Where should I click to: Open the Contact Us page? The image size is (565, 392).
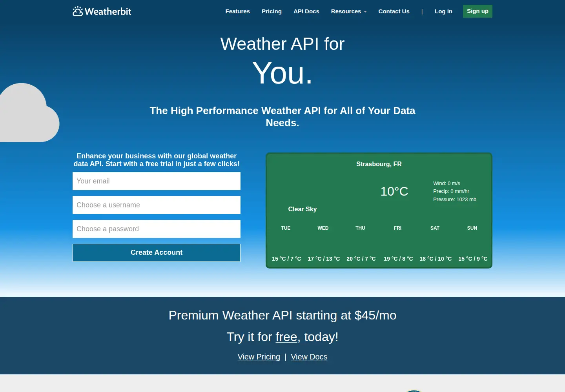394,11
